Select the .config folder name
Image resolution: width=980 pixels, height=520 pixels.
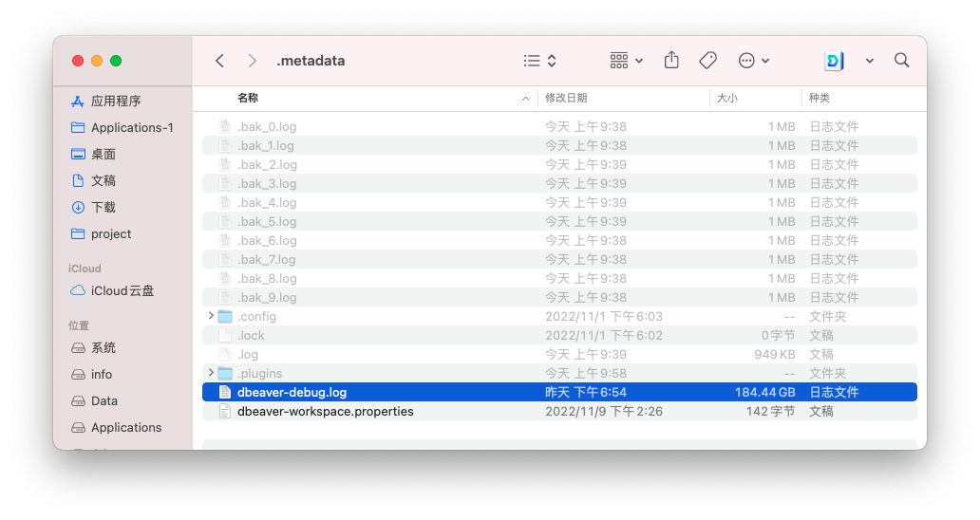(x=257, y=317)
